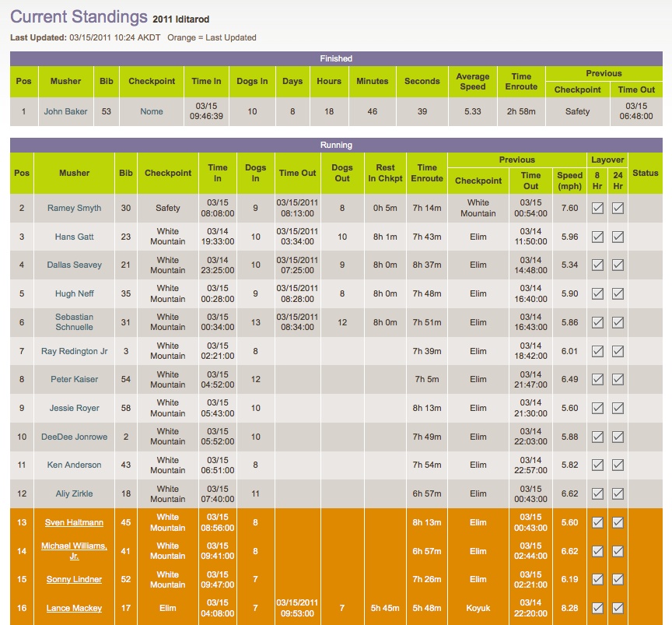Click the '2011 Iditarod' subtitle
672x625 pixels.
(181, 19)
